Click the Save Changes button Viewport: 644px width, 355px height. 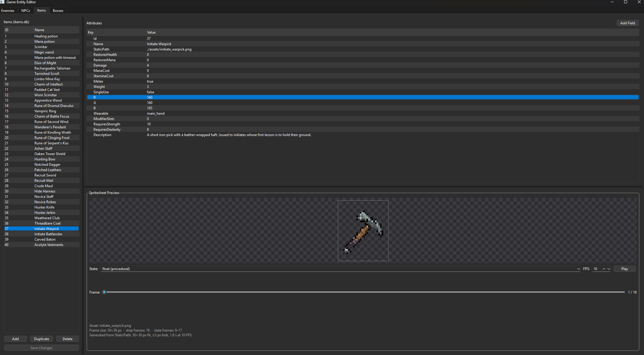pos(41,348)
